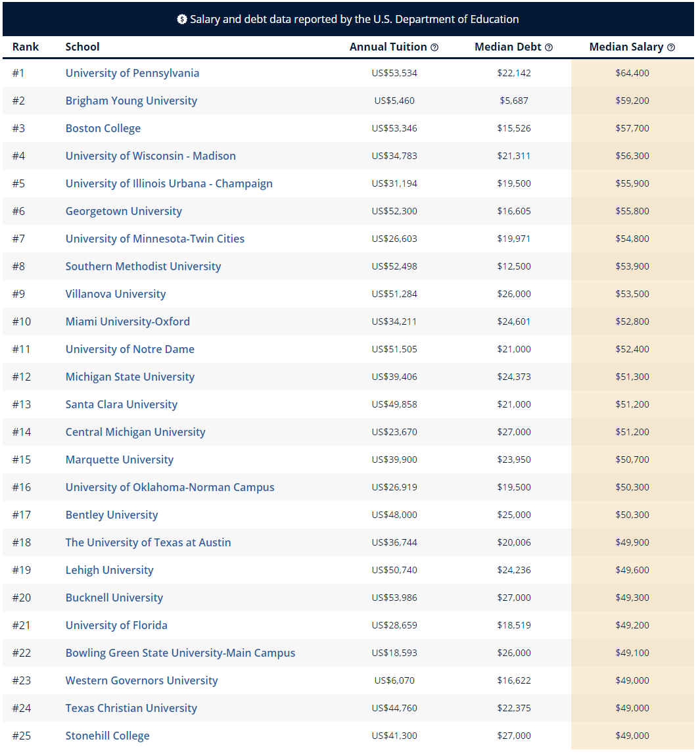Open University of Florida link
Screen dimensions: 700x756
click(x=117, y=625)
